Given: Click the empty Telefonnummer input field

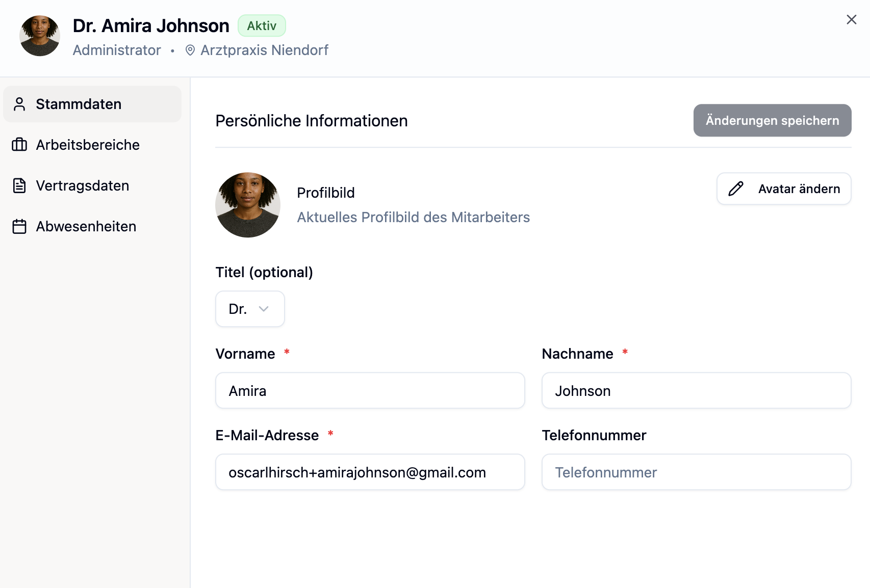Looking at the screenshot, I should pyautogui.click(x=696, y=472).
